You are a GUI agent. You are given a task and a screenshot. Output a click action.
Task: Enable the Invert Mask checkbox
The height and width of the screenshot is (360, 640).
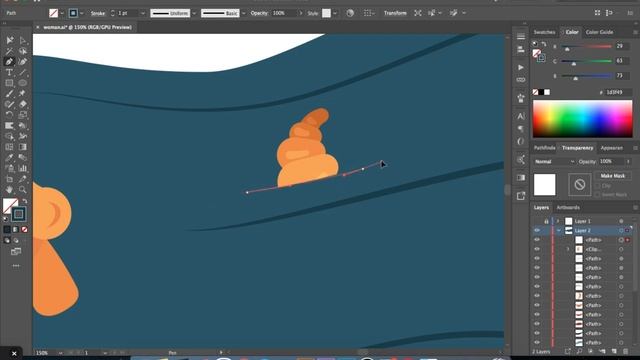coord(598,195)
